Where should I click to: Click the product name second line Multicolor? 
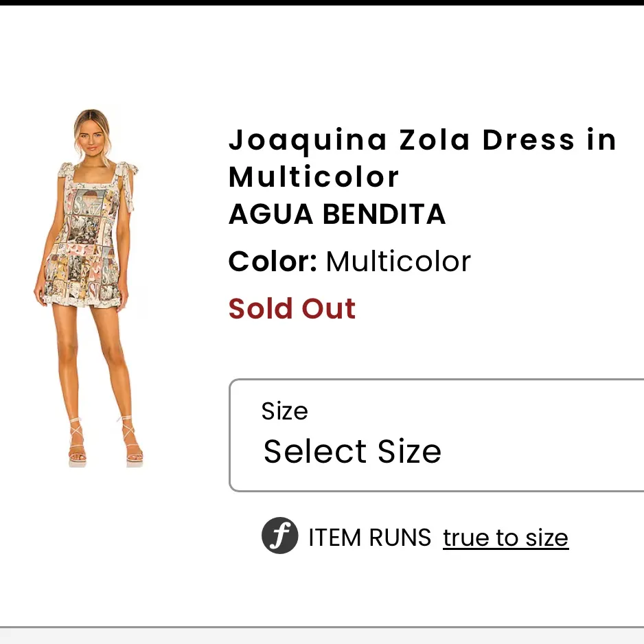click(x=313, y=177)
